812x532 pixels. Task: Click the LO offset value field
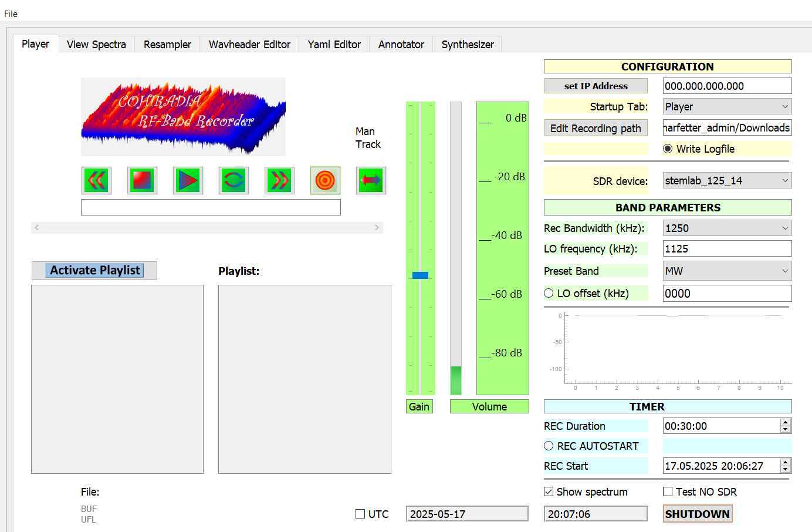tap(727, 293)
